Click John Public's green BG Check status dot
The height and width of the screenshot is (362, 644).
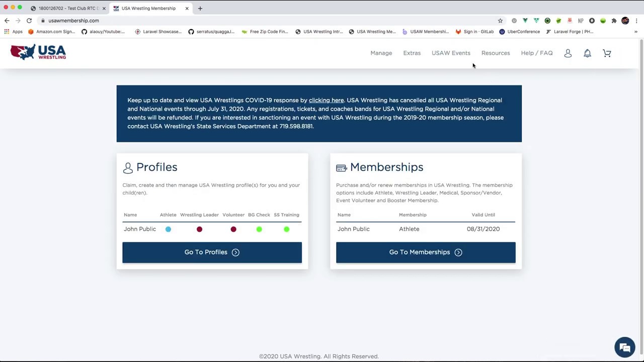pos(259,229)
